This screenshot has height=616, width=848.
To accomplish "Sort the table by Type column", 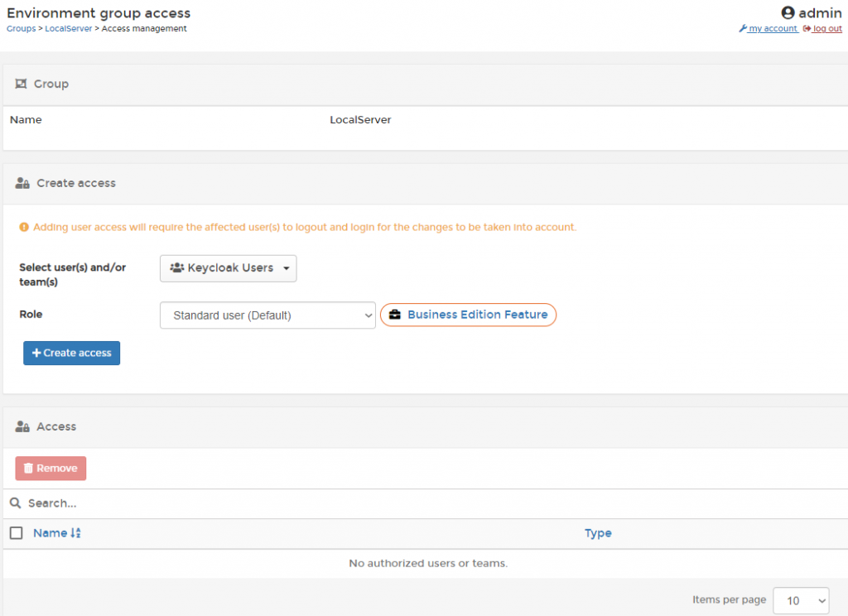I will point(598,533).
